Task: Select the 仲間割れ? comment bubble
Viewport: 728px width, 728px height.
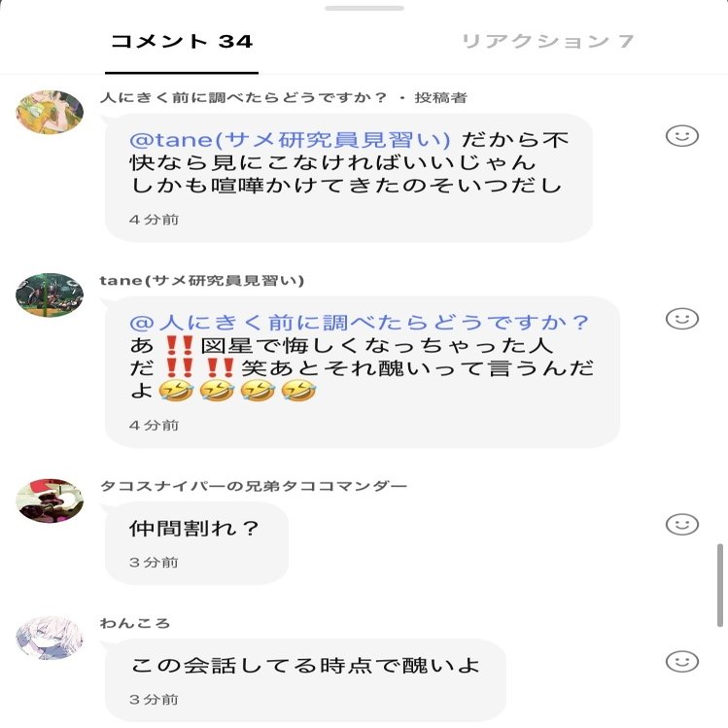Action: pos(197,543)
